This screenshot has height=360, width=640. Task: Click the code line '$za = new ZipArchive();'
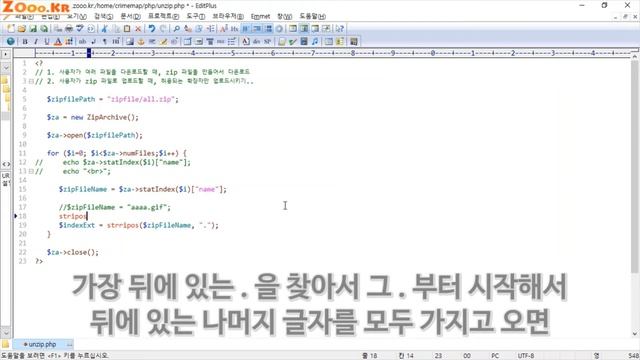(x=93, y=117)
